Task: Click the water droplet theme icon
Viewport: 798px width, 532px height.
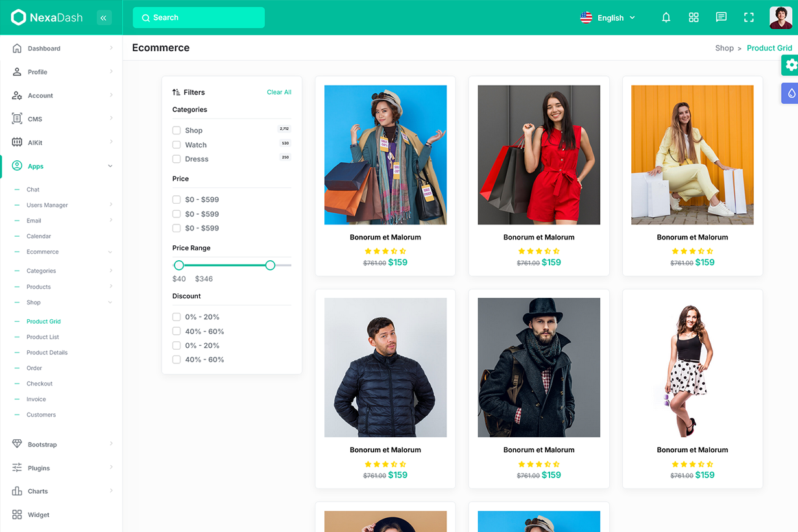Action: (x=791, y=93)
